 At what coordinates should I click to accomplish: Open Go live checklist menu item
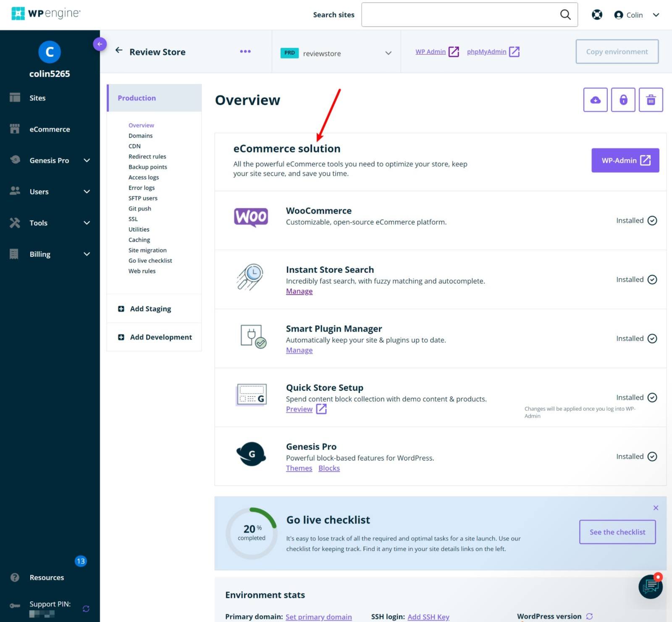click(150, 261)
